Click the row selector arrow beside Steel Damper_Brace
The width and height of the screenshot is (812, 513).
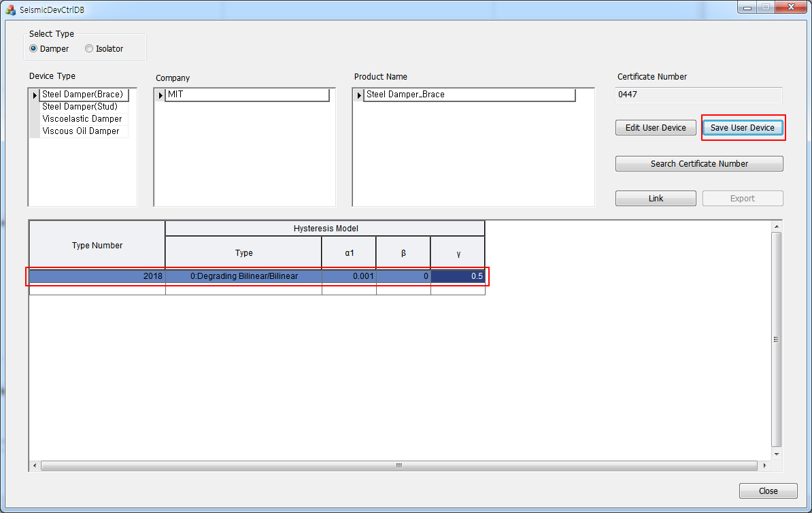point(360,95)
